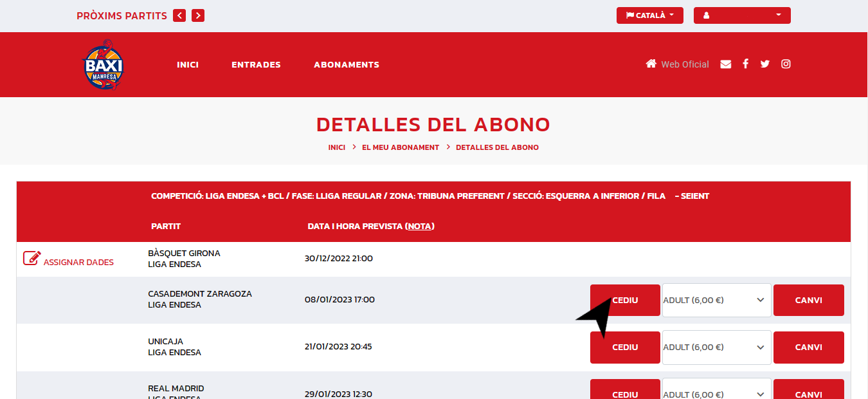Click Canvi for Real Madrid match

809,389
